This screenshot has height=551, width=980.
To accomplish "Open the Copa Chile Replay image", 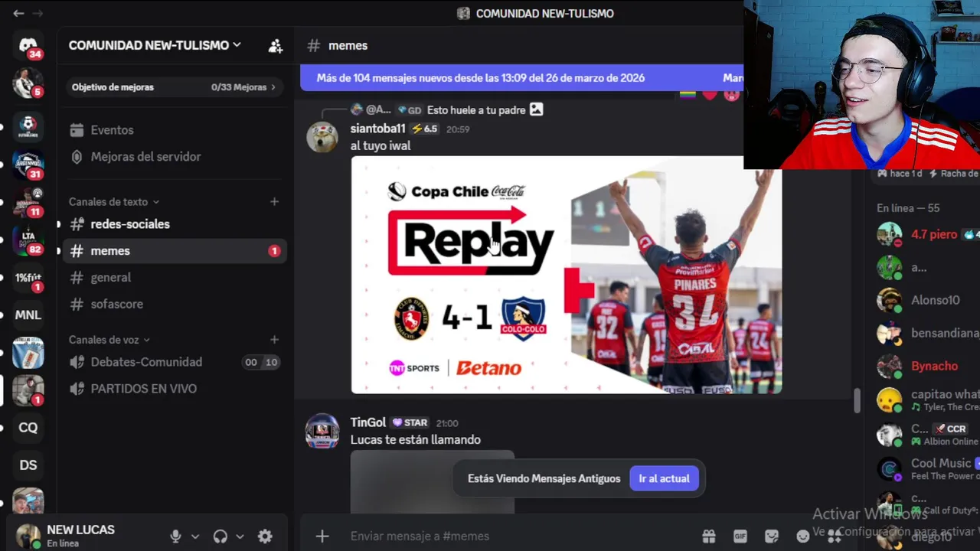I will pyautogui.click(x=567, y=275).
